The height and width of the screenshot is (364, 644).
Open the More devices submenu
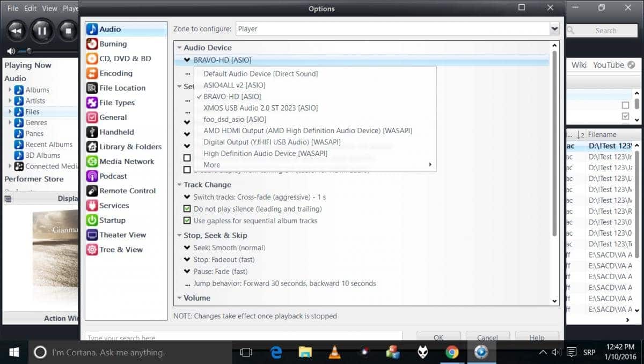(315, 165)
